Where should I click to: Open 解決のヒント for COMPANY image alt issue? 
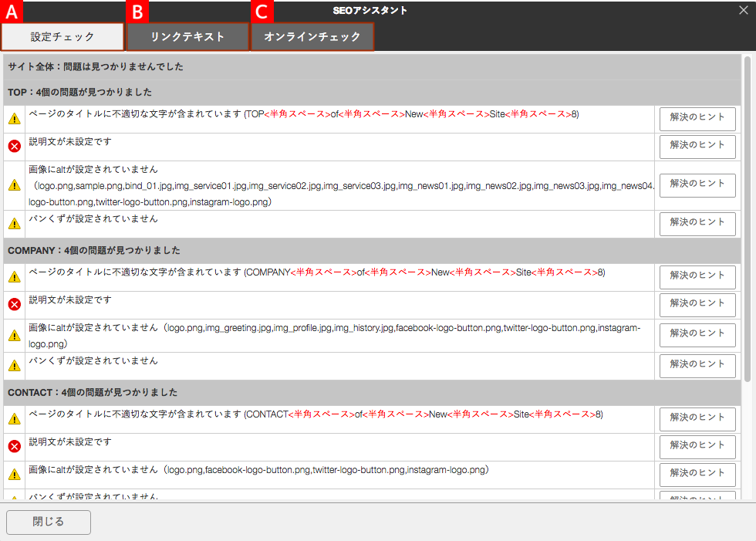[x=697, y=335]
